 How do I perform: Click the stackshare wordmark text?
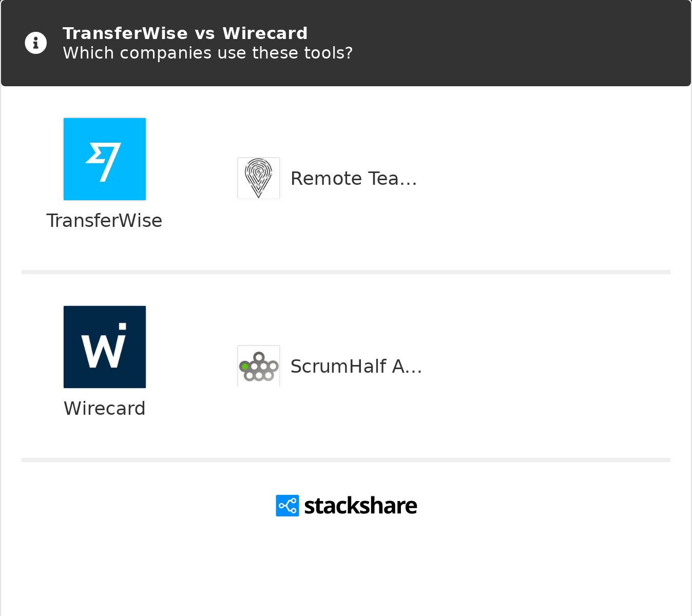coord(360,506)
